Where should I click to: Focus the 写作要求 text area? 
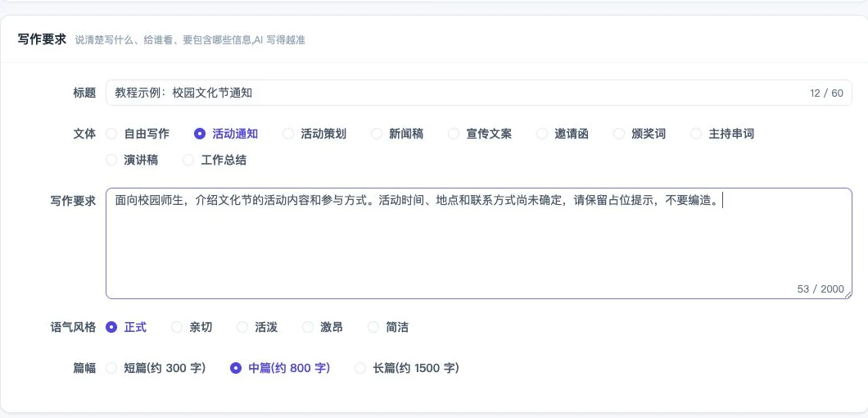tap(479, 243)
